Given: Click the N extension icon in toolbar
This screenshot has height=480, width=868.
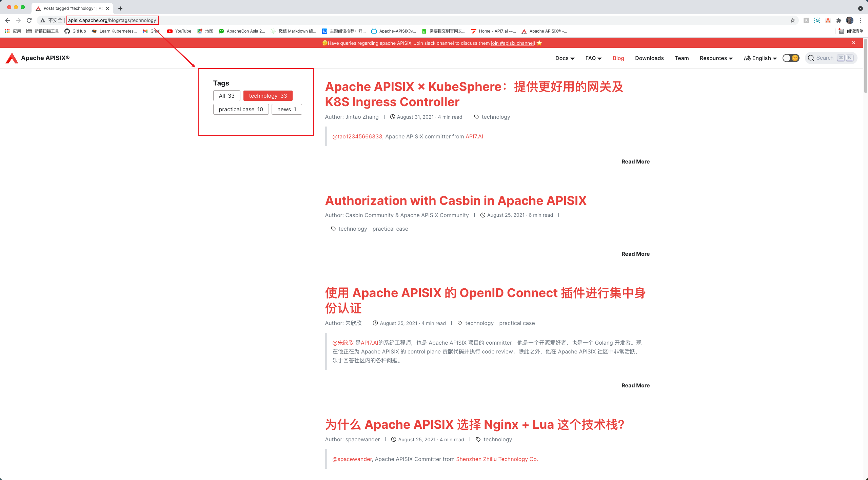Looking at the screenshot, I should pyautogui.click(x=817, y=20).
